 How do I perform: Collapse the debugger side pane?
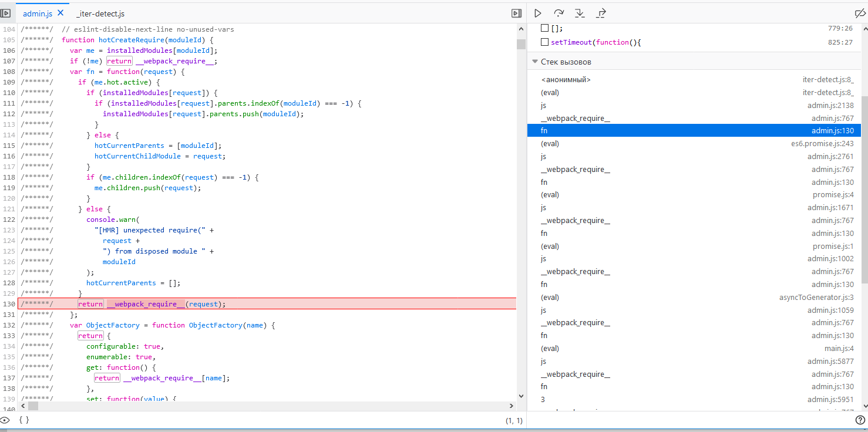(516, 12)
